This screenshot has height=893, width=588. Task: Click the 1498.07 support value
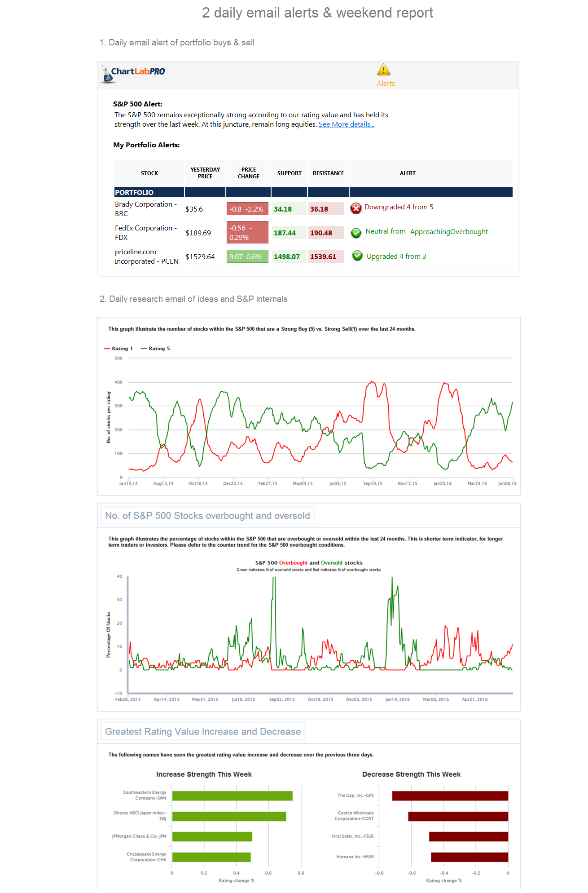point(287,257)
